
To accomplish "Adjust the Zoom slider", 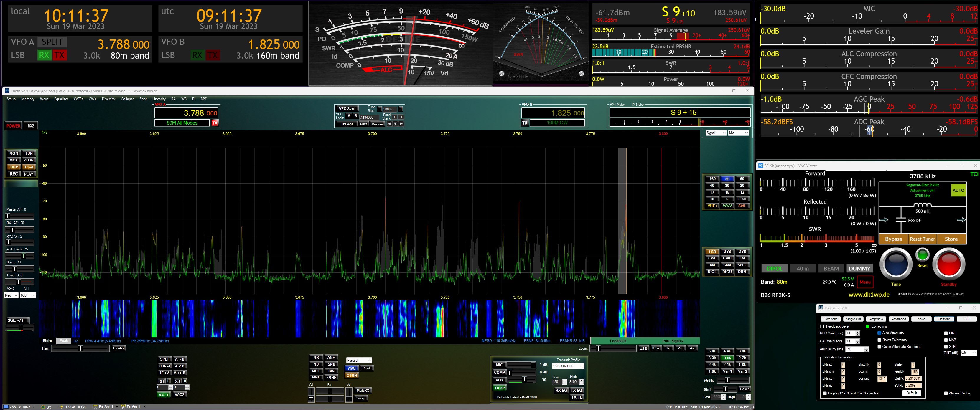I will pos(613,348).
